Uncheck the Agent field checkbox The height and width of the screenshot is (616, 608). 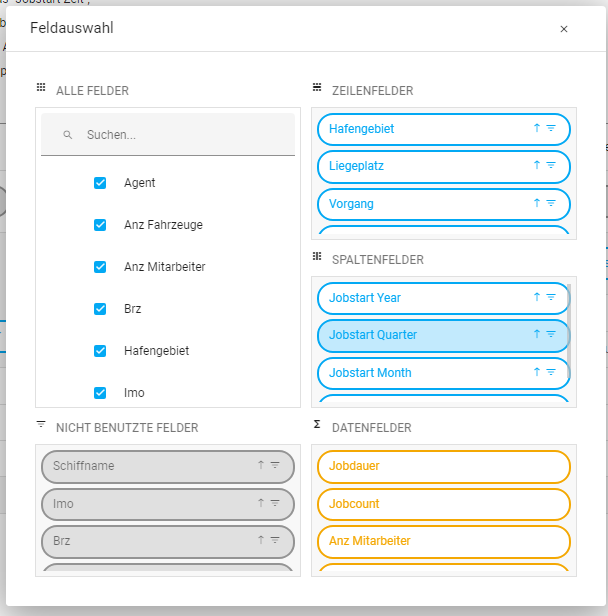pyautogui.click(x=100, y=183)
